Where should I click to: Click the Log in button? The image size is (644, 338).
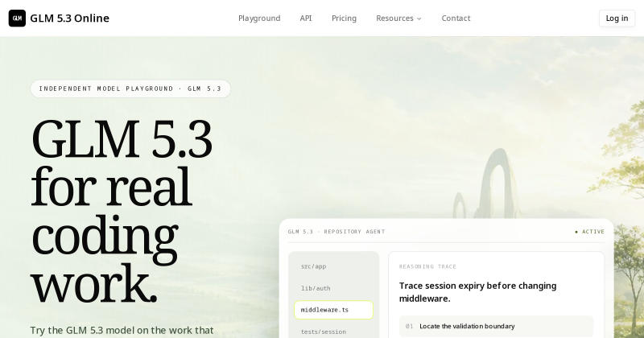tap(617, 18)
